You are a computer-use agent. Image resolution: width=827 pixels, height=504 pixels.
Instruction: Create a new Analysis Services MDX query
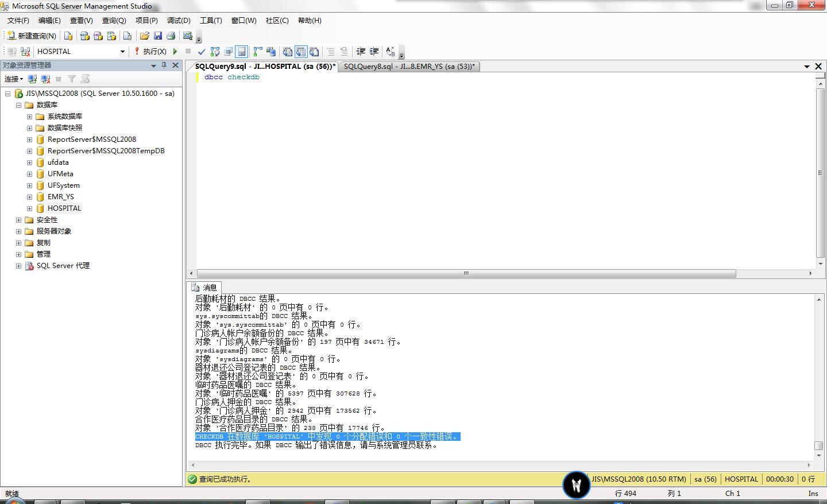click(x=84, y=36)
